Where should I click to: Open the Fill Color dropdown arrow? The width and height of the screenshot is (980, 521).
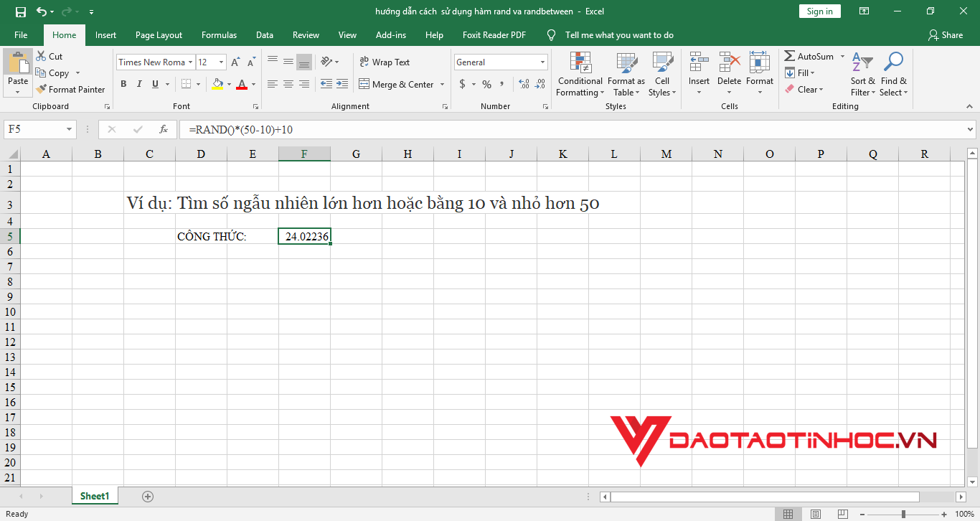tap(227, 84)
